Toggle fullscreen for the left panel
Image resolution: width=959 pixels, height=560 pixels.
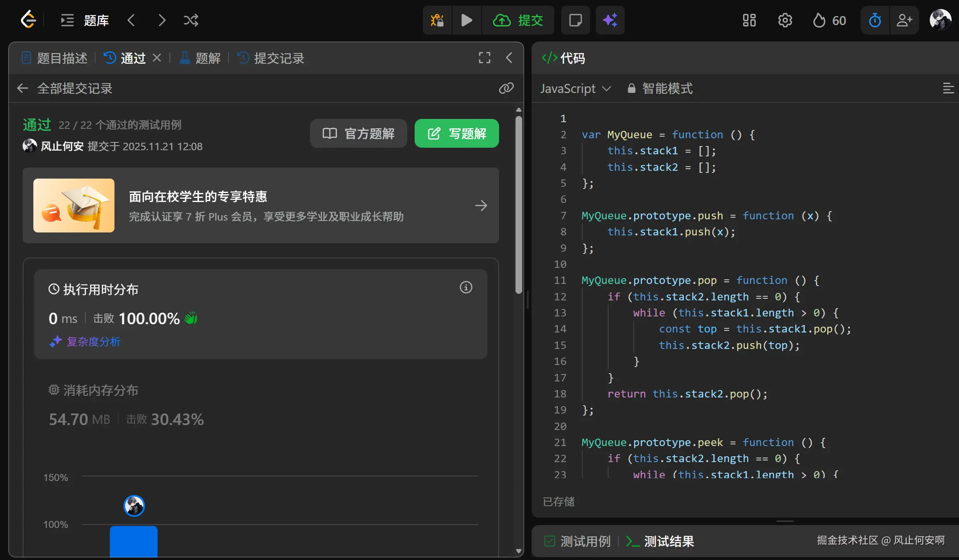[484, 58]
